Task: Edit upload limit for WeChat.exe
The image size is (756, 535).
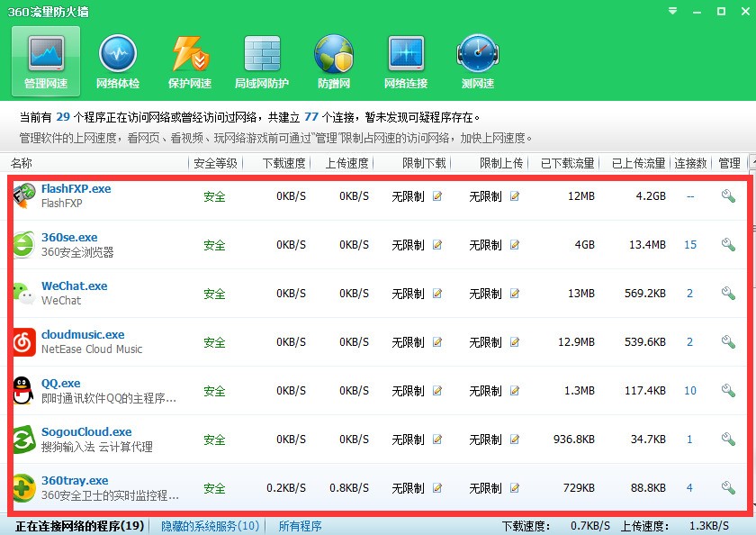Action: click(515, 294)
